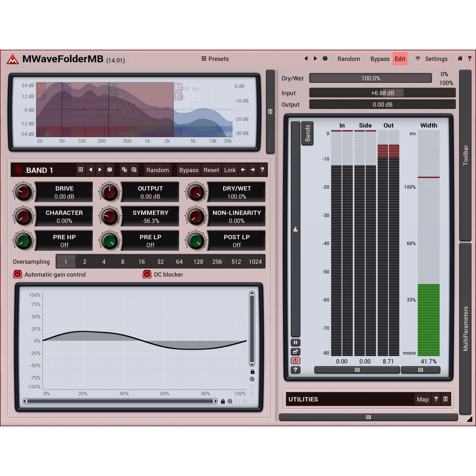
Task: Pop out the meters window icon
Action: coord(295,352)
